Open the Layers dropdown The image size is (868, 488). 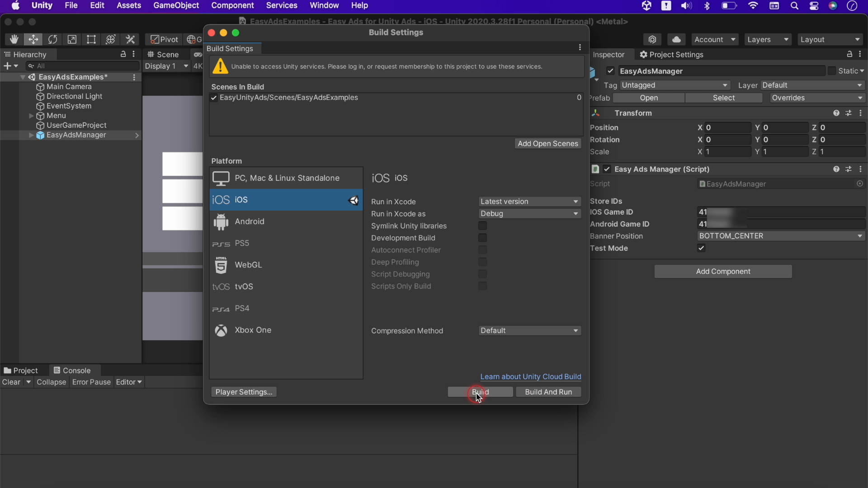coord(768,39)
